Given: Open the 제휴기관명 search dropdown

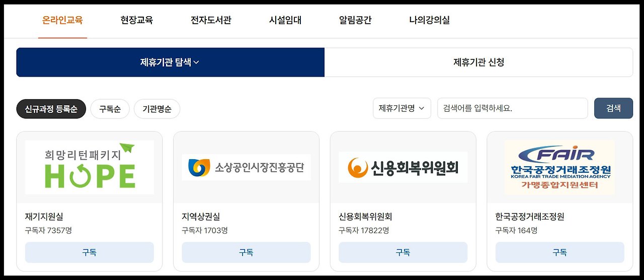Looking at the screenshot, I should (401, 108).
